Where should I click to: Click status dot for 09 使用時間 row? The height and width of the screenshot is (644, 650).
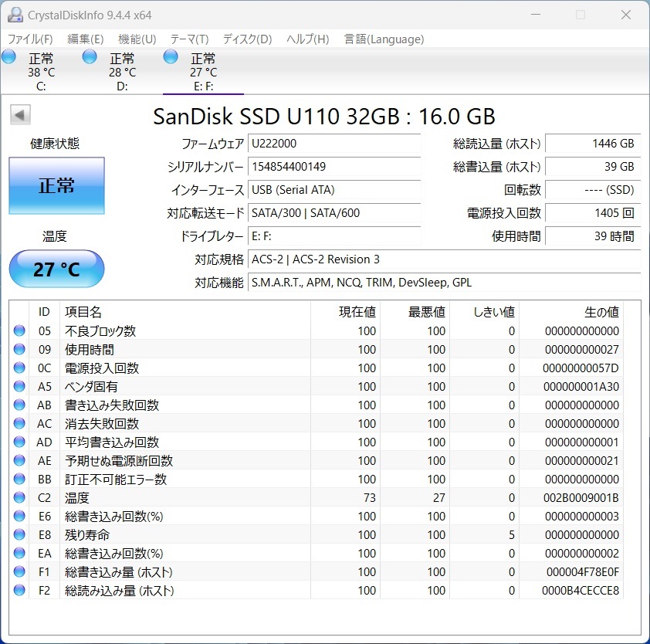click(x=19, y=349)
